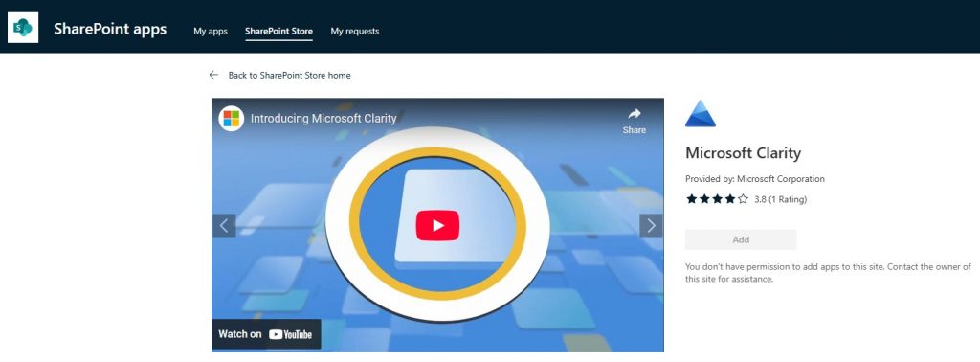Click the disabled Add button
The height and width of the screenshot is (362, 980).
(x=741, y=239)
